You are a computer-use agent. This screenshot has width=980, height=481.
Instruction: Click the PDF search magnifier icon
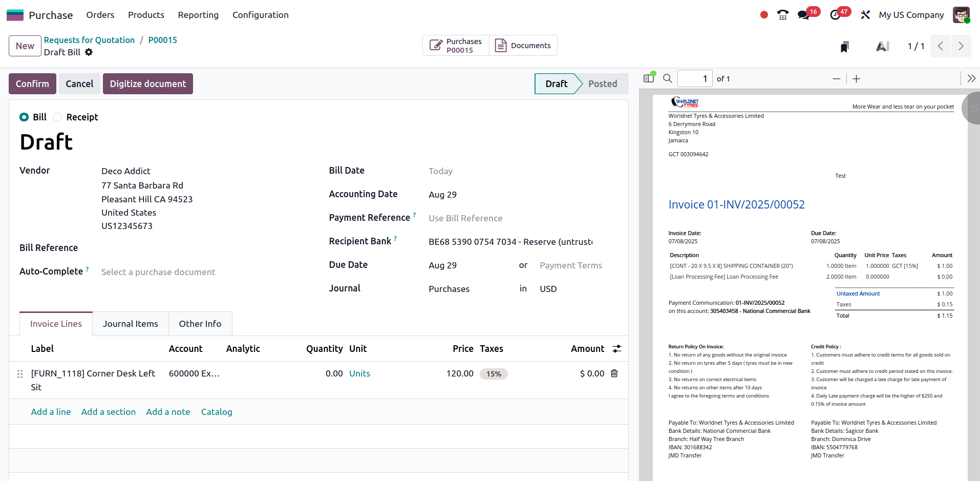coord(668,78)
